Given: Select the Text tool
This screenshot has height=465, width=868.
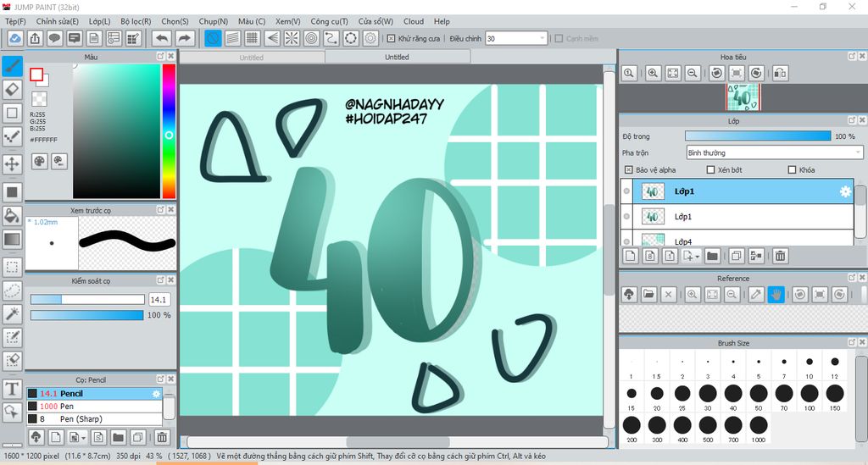Looking at the screenshot, I should click(12, 389).
